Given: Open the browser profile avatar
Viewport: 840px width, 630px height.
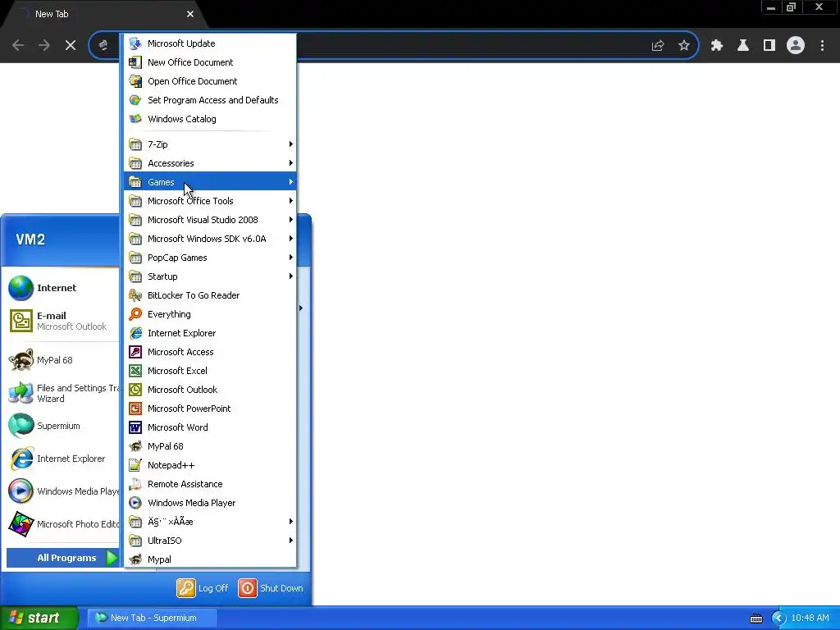Looking at the screenshot, I should [796, 46].
